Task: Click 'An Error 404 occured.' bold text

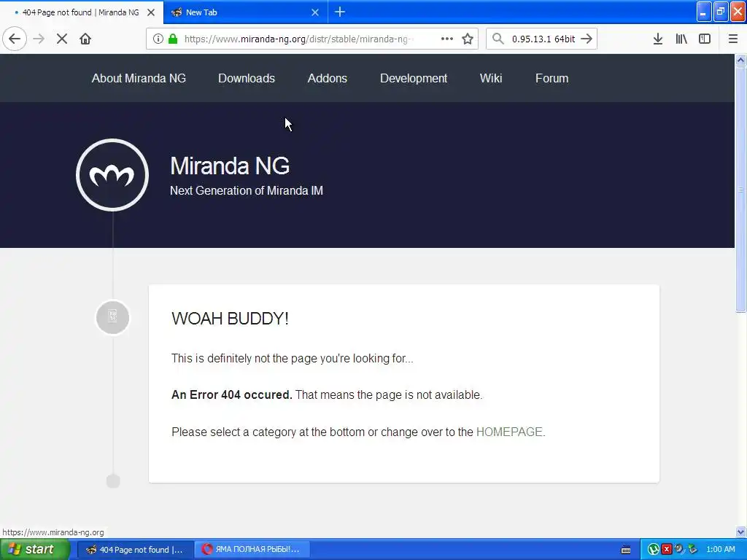Action: click(231, 394)
